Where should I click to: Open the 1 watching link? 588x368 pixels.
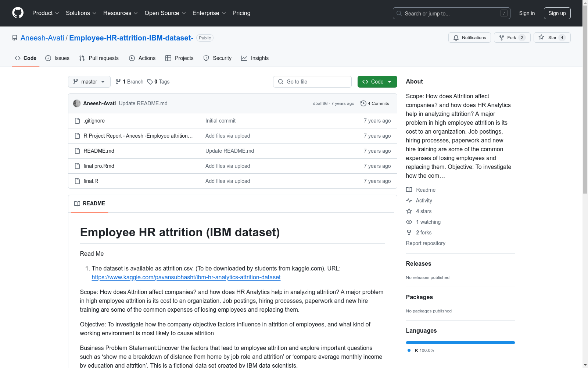423,222
